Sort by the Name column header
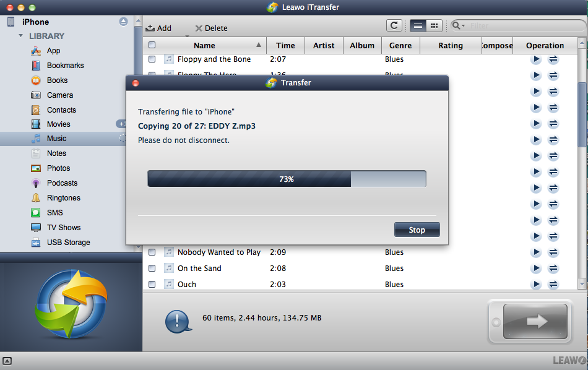Image resolution: width=588 pixels, height=370 pixels. point(204,45)
